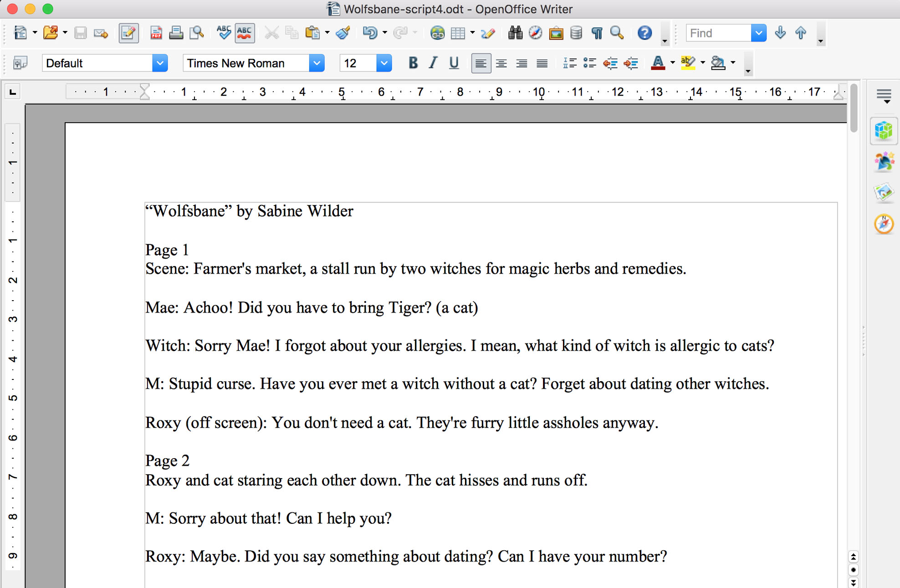Click the Navigator compass toolbar icon
Viewport: 900px width, 588px height.
[536, 33]
